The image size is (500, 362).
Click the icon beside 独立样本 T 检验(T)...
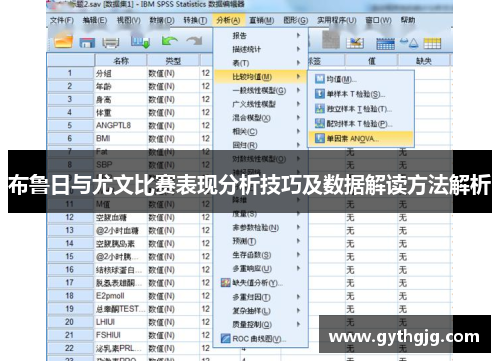point(320,109)
